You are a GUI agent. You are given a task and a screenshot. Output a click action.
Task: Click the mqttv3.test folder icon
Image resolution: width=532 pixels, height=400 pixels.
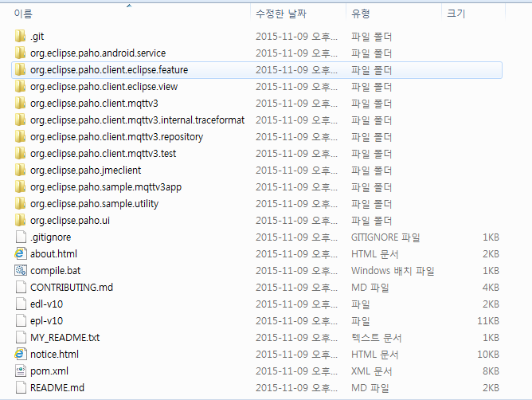tap(21, 154)
